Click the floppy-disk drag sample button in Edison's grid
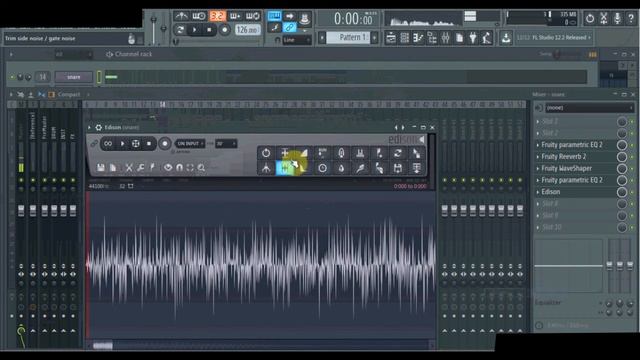 point(398,168)
